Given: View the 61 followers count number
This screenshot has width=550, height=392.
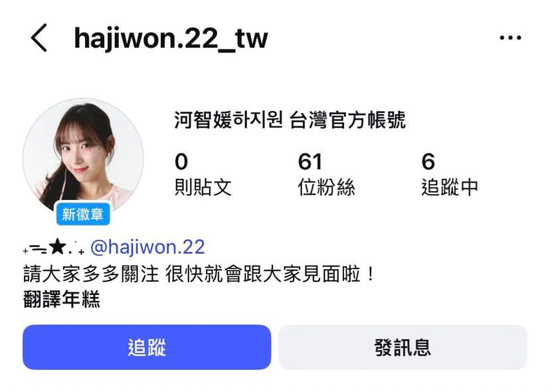Looking at the screenshot, I should coord(310,161).
